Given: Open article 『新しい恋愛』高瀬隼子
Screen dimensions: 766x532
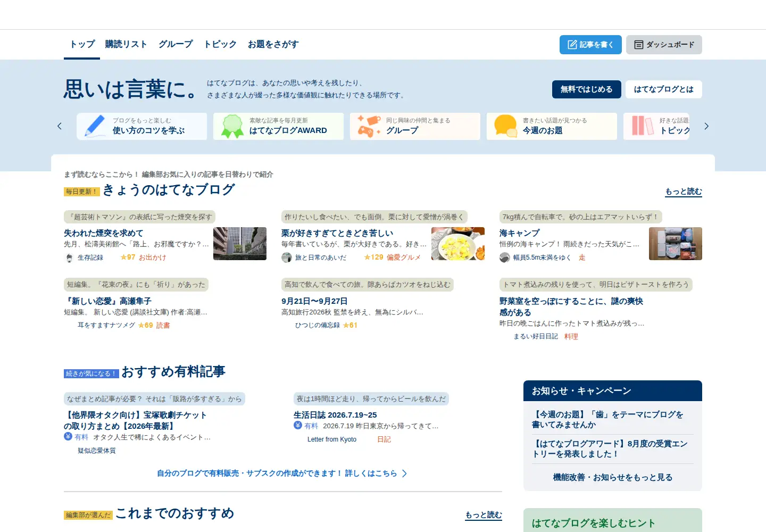Looking at the screenshot, I should pyautogui.click(x=107, y=301).
